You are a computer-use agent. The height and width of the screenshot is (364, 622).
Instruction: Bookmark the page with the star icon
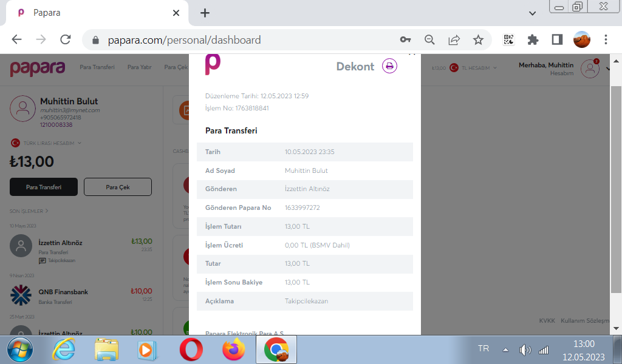click(x=478, y=39)
